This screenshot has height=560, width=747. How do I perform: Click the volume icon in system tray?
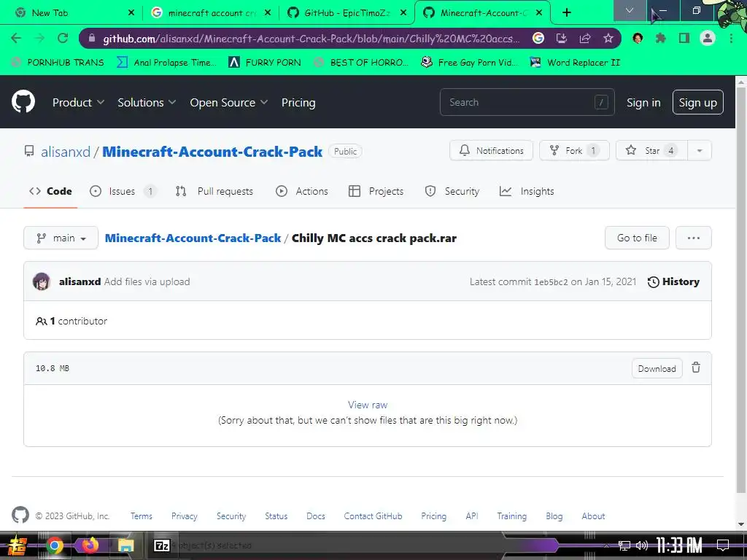(x=642, y=545)
